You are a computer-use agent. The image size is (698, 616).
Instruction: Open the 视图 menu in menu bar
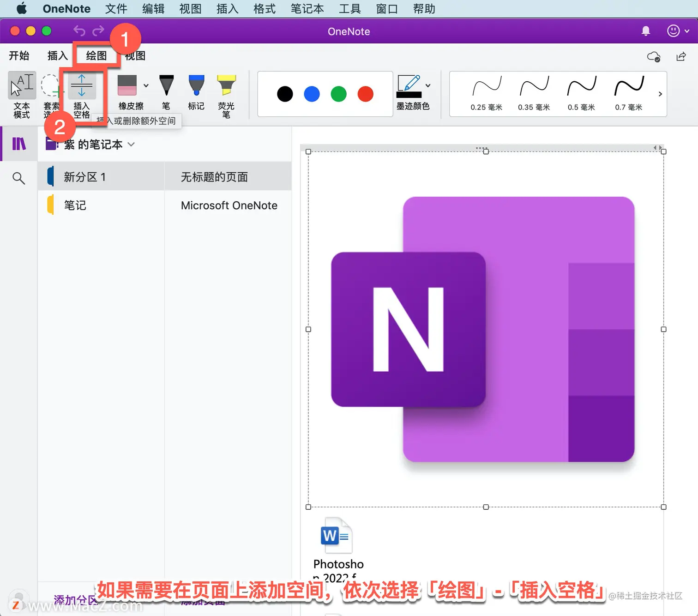pyautogui.click(x=190, y=9)
